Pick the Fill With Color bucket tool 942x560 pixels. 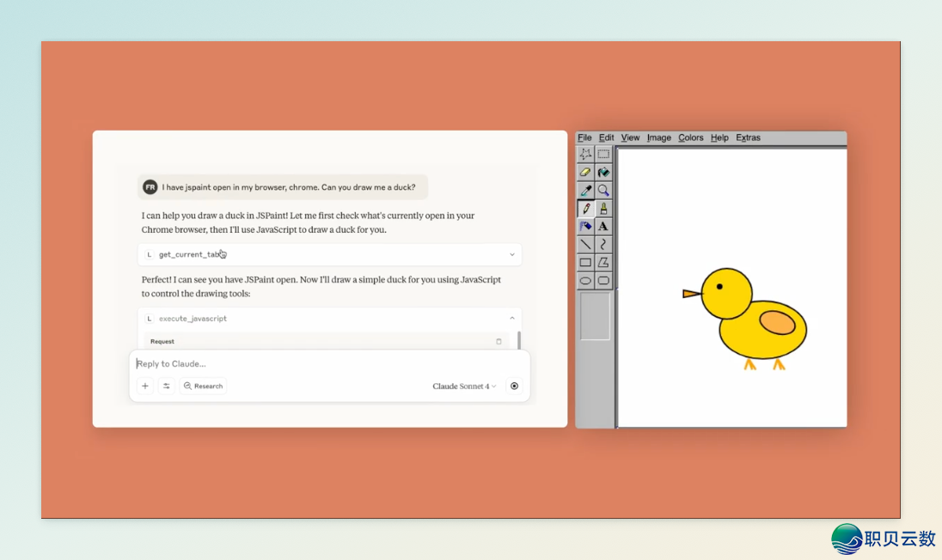point(603,173)
